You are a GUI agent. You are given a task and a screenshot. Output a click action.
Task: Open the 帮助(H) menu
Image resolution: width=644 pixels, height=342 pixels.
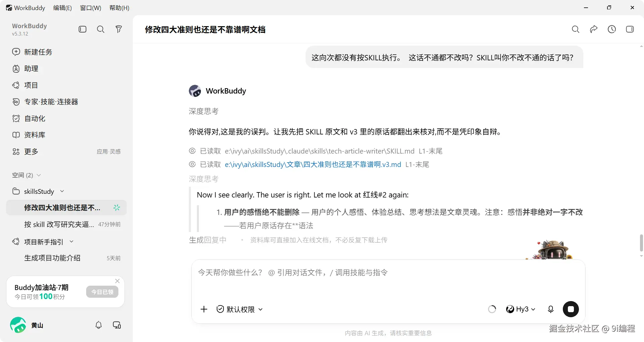119,8
